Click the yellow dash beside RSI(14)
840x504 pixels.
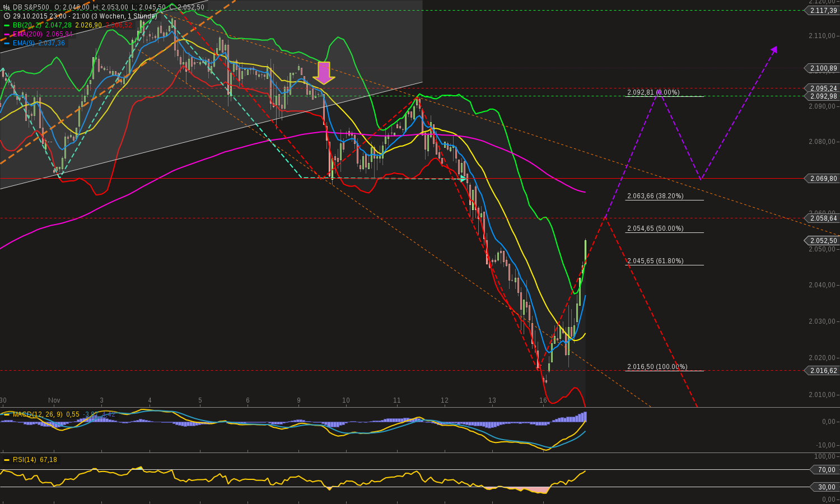click(7, 460)
